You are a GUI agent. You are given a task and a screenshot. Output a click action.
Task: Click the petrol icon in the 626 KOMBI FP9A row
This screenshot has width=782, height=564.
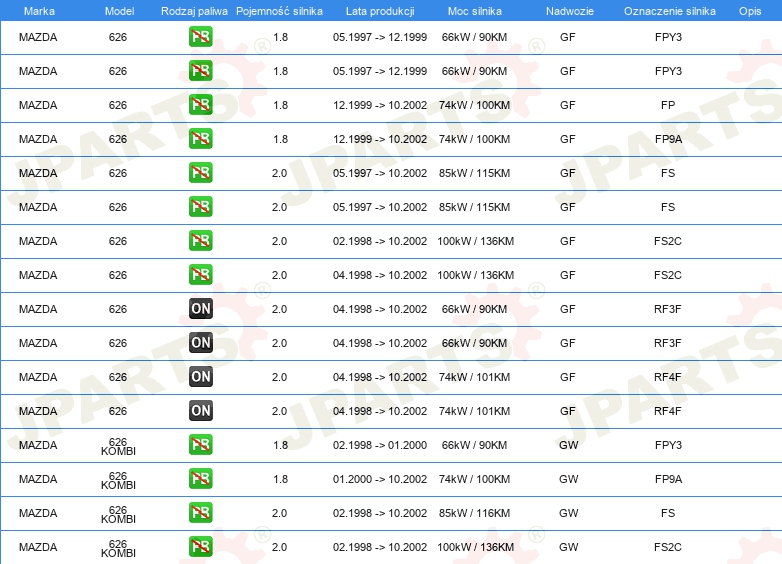pyautogui.click(x=200, y=478)
